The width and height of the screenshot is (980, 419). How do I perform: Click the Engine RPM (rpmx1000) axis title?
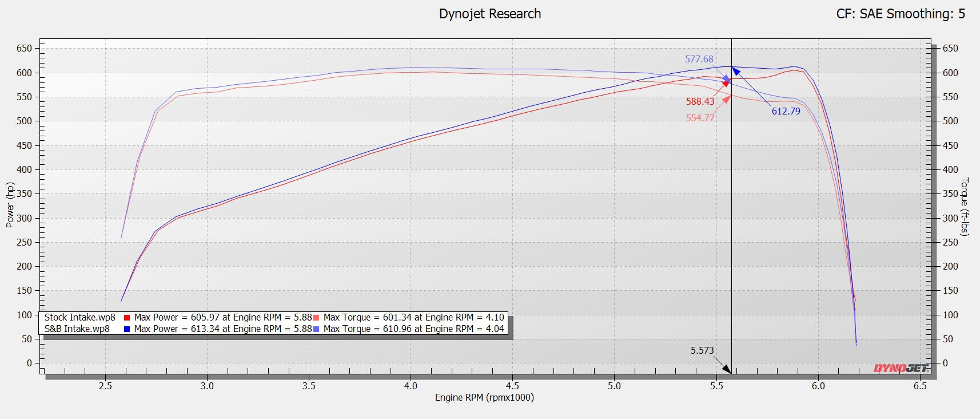(484, 397)
